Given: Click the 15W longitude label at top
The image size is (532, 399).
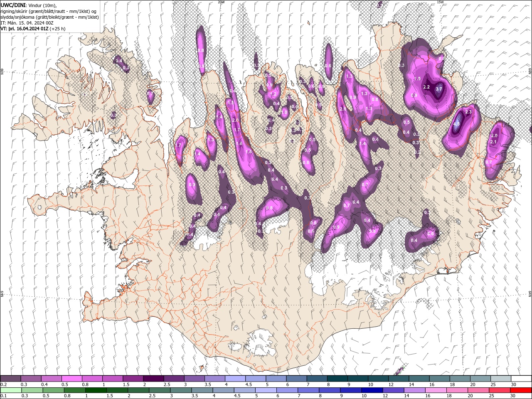Looking at the screenshot, I should [x=440, y=2].
